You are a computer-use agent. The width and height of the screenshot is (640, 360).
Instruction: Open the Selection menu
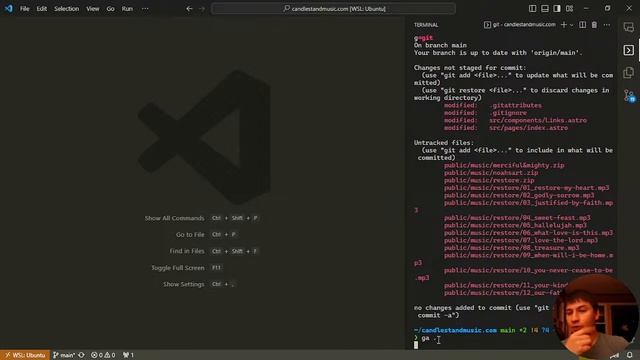(x=67, y=9)
